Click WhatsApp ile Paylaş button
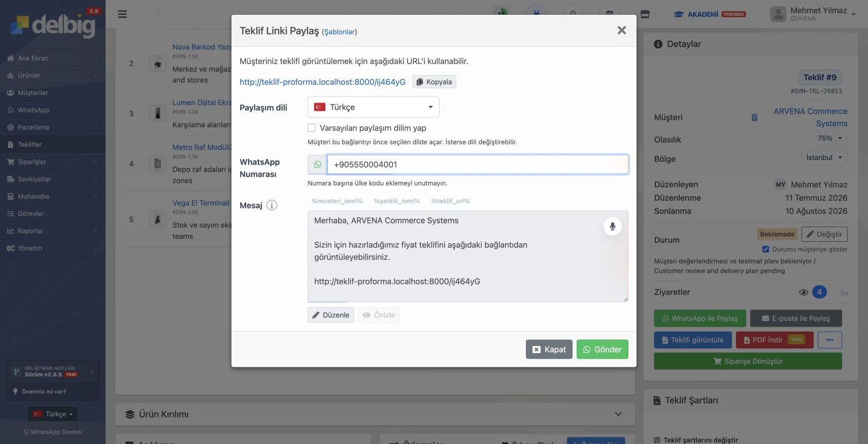Image resolution: width=868 pixels, height=444 pixels. coord(700,319)
